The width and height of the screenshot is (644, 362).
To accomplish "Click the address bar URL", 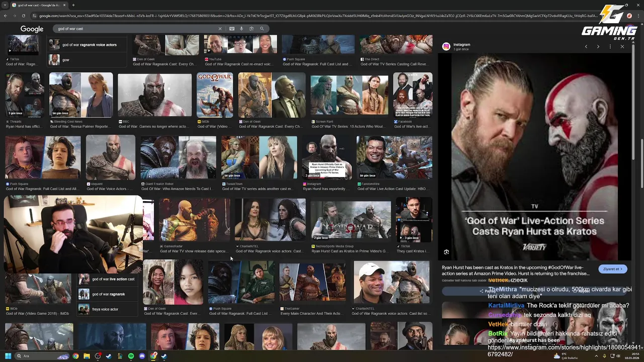I will (317, 16).
